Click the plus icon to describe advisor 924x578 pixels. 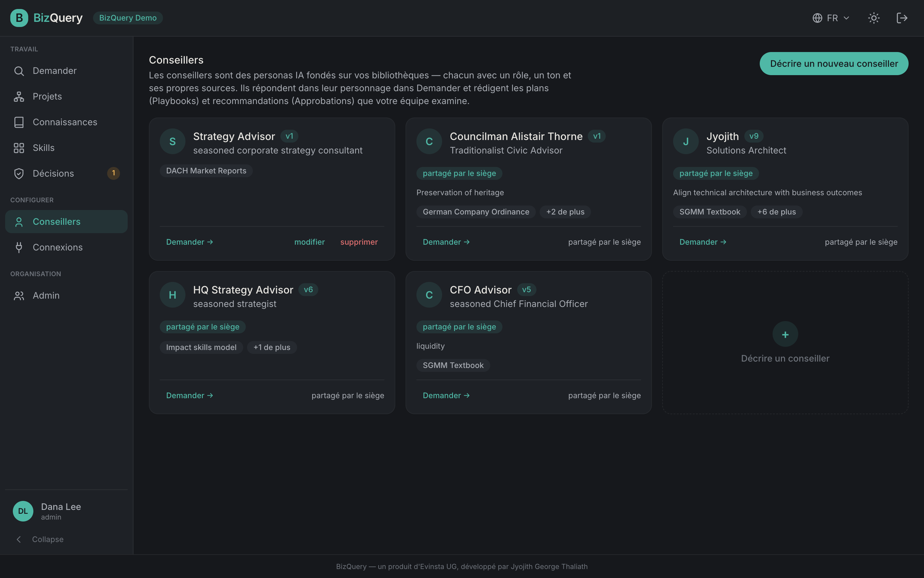(x=785, y=335)
